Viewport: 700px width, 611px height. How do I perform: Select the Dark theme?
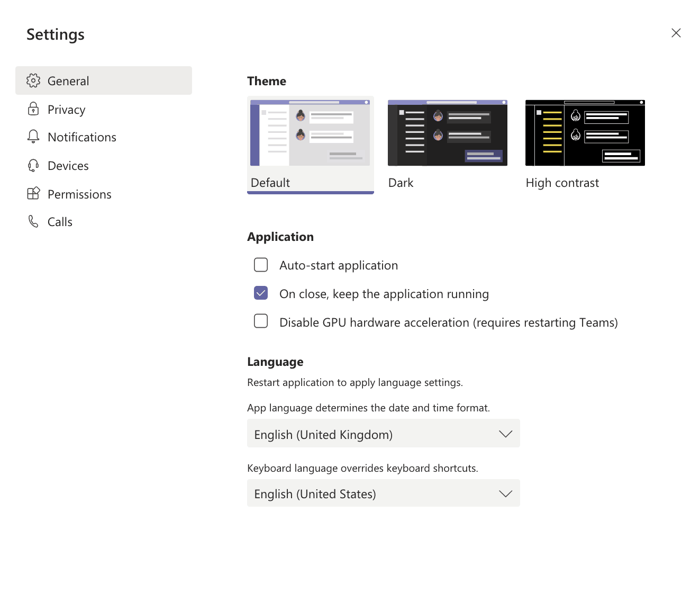[447, 132]
